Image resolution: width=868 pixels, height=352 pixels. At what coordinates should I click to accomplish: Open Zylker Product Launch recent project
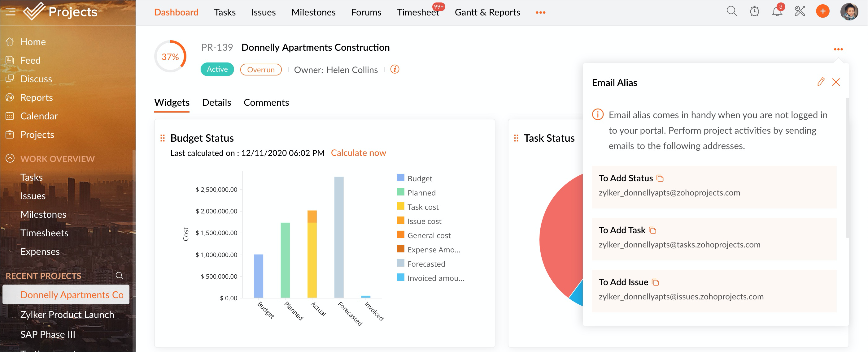(x=67, y=314)
